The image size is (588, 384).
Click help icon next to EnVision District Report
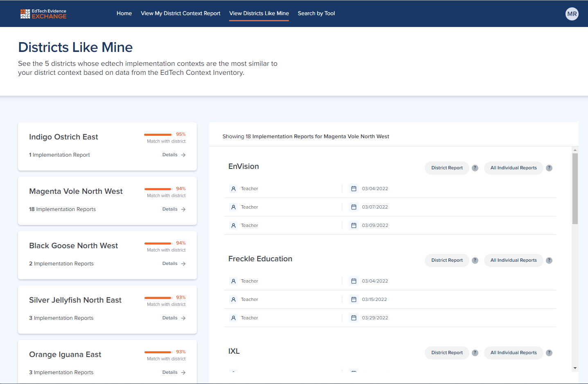[475, 168]
